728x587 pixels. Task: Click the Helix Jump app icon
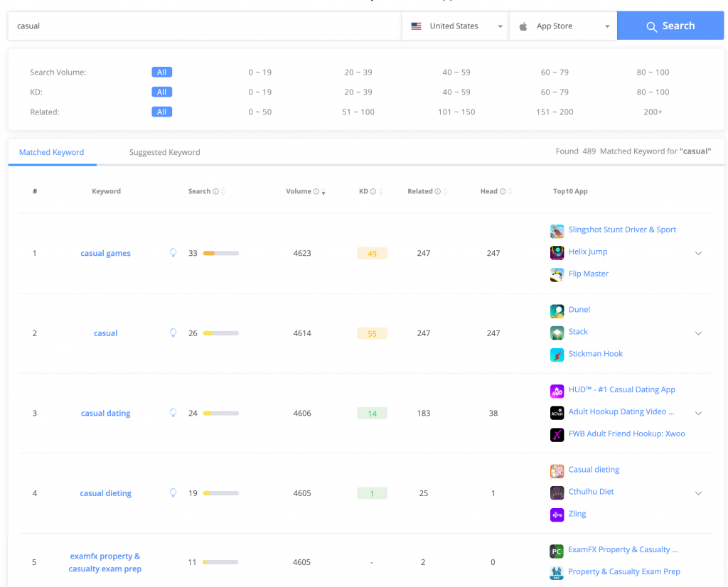[557, 252]
